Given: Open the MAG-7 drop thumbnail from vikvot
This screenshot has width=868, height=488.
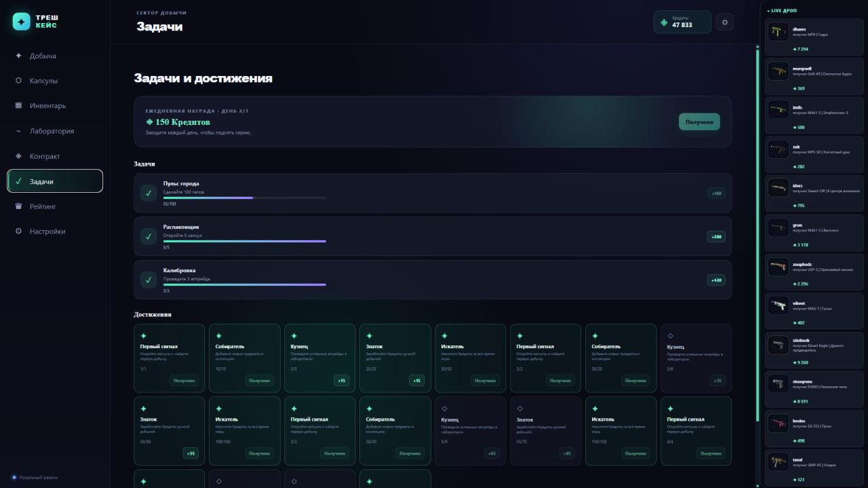Looking at the screenshot, I should pyautogui.click(x=778, y=305).
